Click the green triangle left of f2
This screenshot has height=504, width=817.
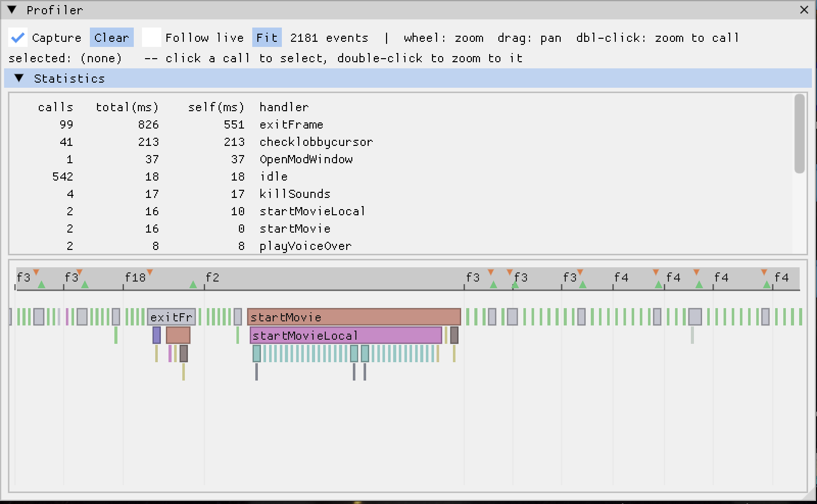click(193, 285)
